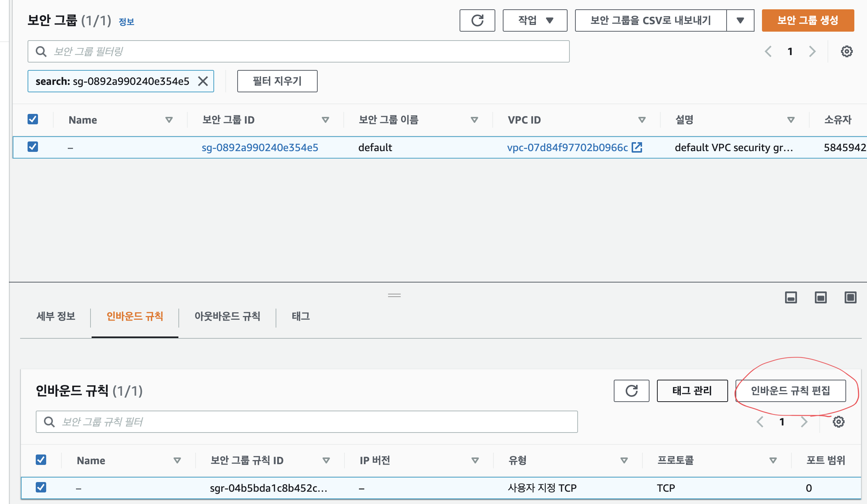Click the refresh icon beside the 작업 button

[477, 20]
